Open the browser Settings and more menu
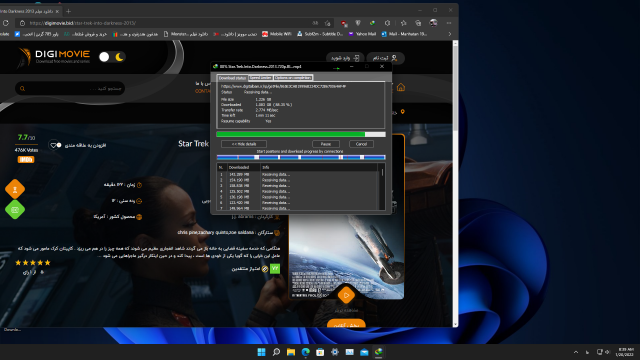This screenshot has width=640, height=360. pos(449,23)
